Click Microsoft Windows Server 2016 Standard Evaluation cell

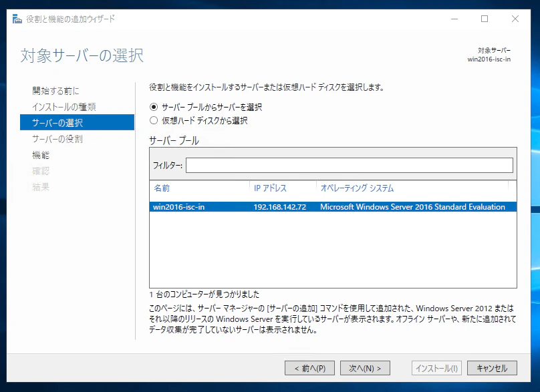412,207
